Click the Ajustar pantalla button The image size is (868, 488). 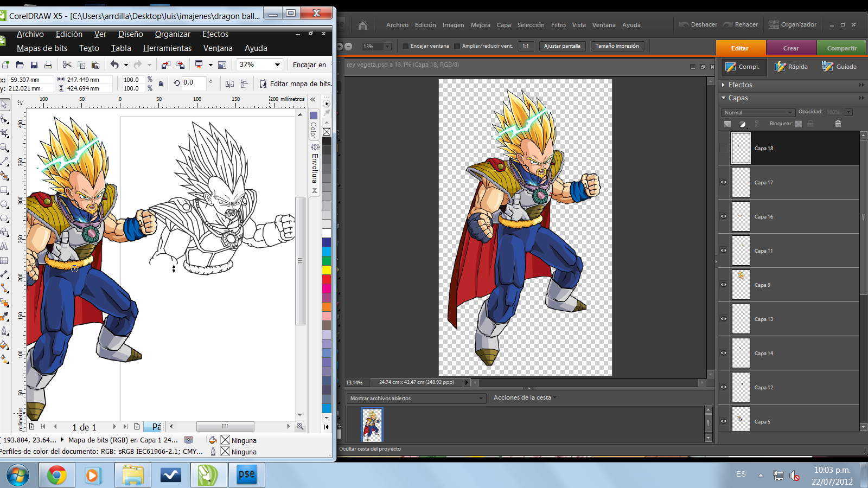click(x=562, y=46)
